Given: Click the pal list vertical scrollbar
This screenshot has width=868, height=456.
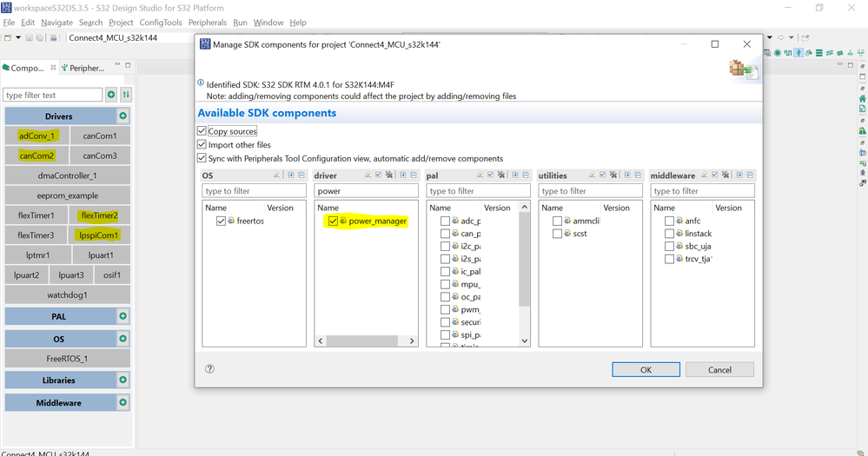Looking at the screenshot, I should 525,259.
